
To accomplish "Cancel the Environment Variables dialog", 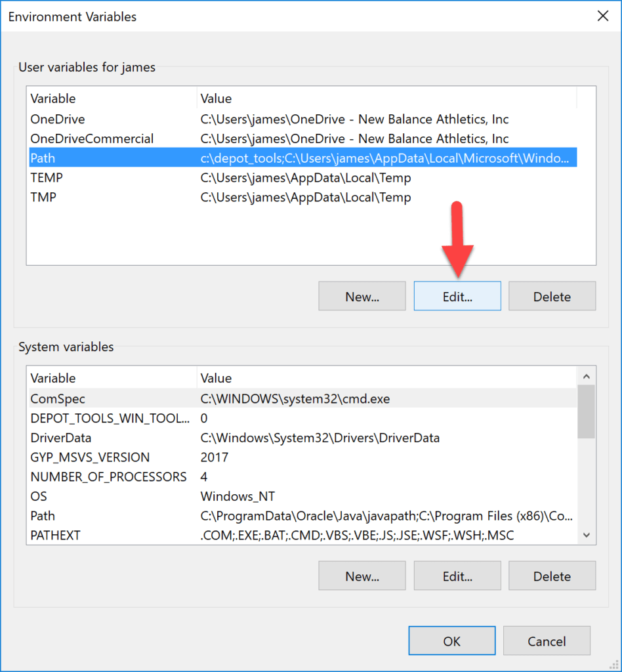I will point(547,640).
